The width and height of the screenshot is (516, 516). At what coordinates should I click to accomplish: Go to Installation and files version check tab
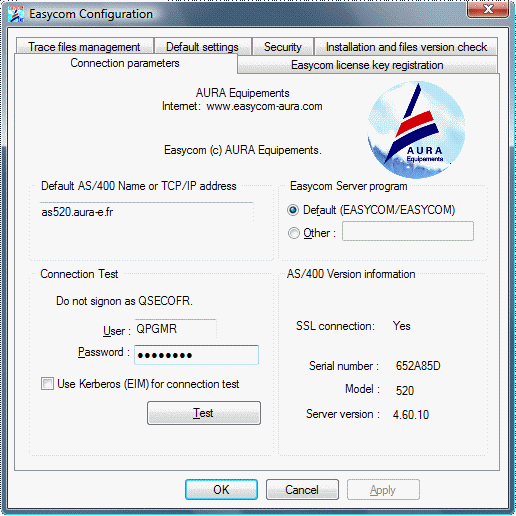pos(406,46)
